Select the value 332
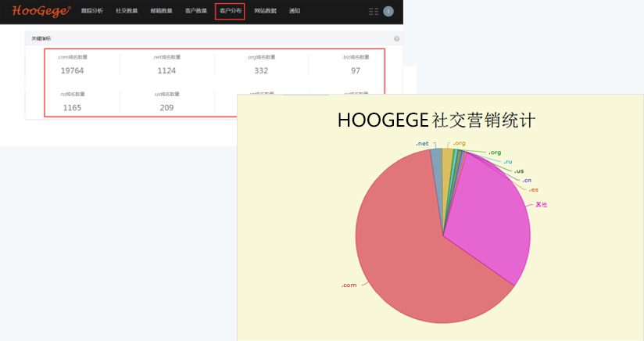644x341 pixels. [x=261, y=70]
